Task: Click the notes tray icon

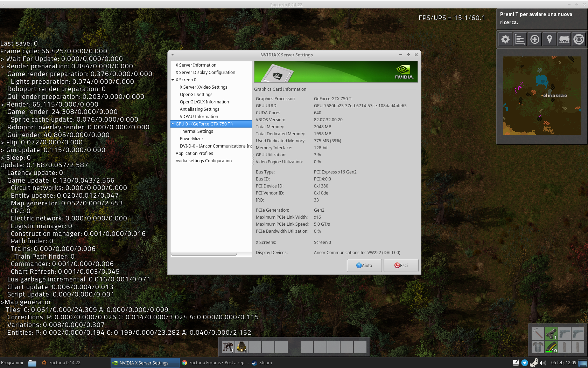Action: pyautogui.click(x=516, y=363)
